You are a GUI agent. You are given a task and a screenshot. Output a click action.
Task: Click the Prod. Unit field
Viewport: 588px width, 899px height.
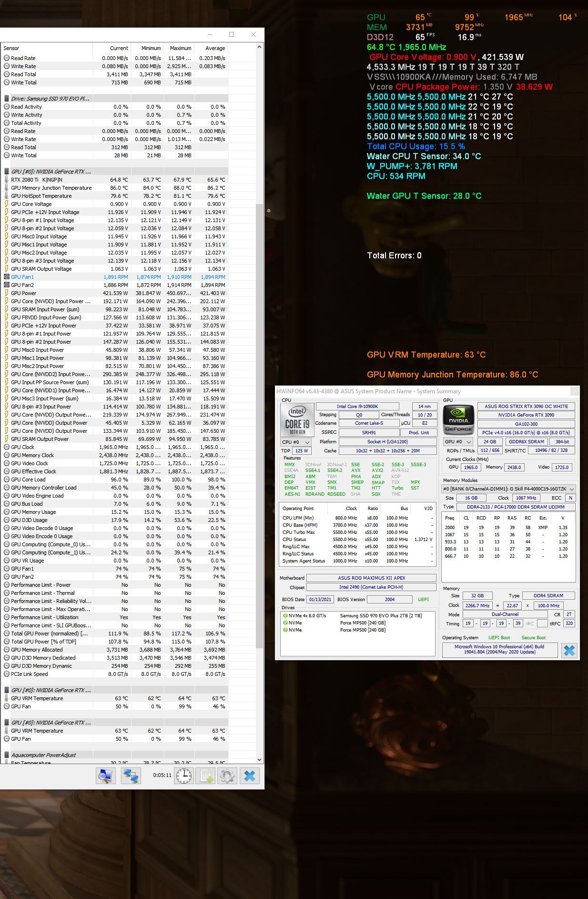coord(419,432)
